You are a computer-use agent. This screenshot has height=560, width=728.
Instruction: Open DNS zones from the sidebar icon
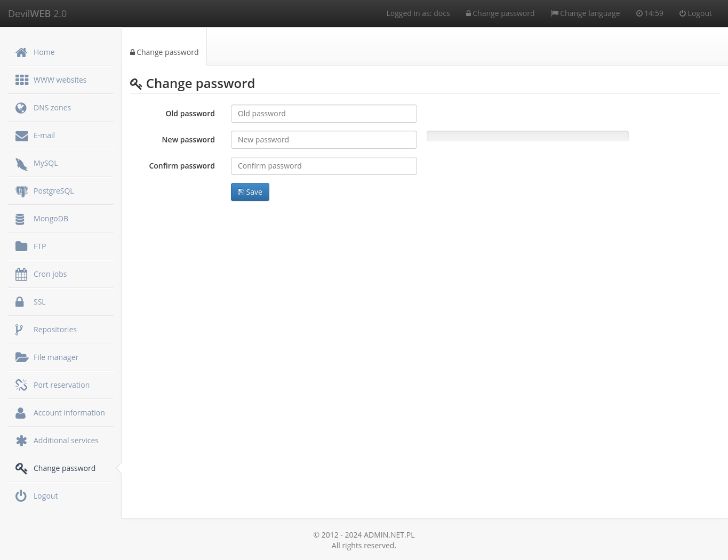point(21,108)
